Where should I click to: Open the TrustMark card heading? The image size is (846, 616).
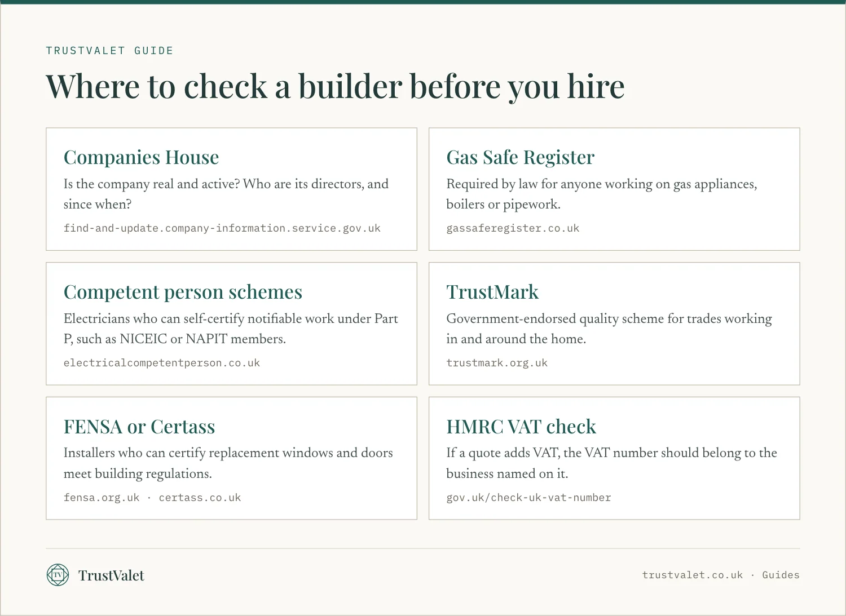tap(492, 292)
